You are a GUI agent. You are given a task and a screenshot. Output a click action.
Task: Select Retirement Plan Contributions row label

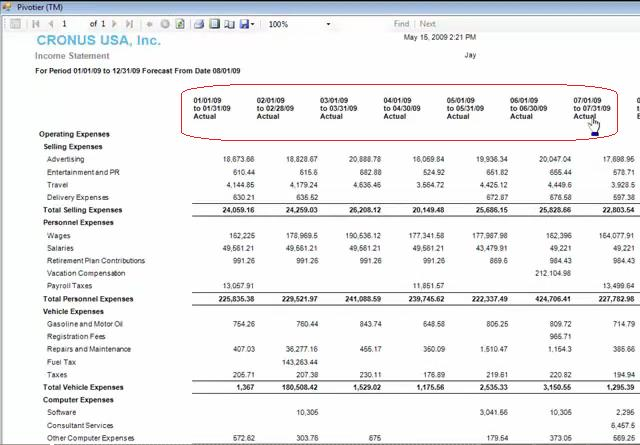coord(96,260)
